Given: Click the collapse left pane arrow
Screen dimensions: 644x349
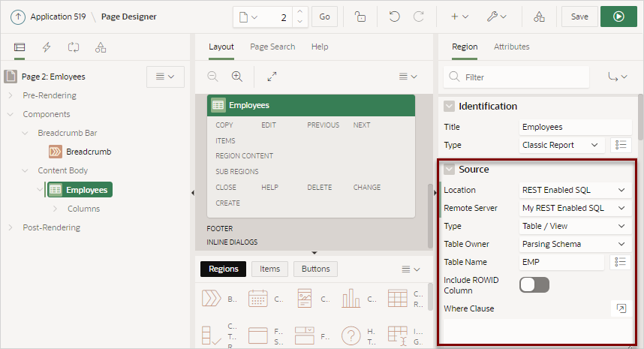Looking at the screenshot, I should (x=193, y=193).
